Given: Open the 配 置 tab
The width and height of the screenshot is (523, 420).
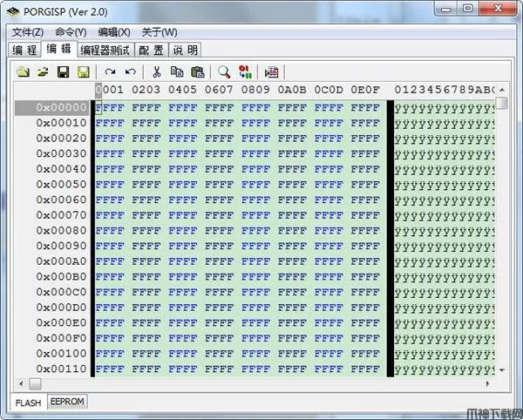Looking at the screenshot, I should (152, 50).
